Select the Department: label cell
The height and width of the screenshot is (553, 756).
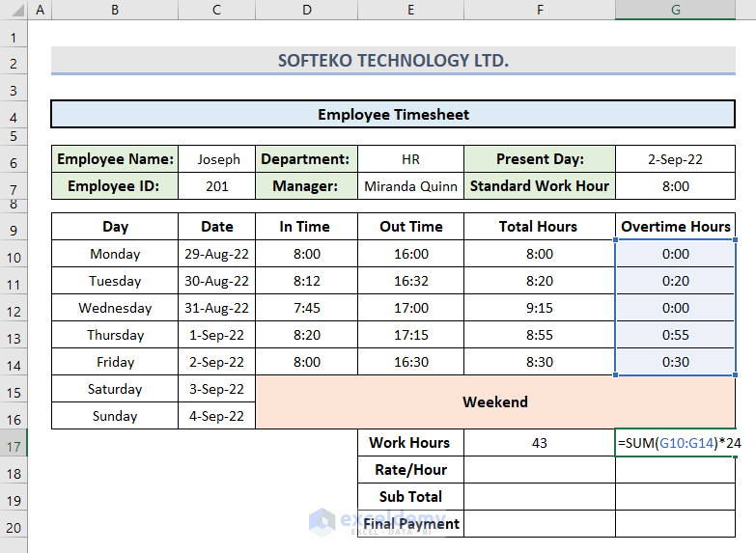coord(307,159)
